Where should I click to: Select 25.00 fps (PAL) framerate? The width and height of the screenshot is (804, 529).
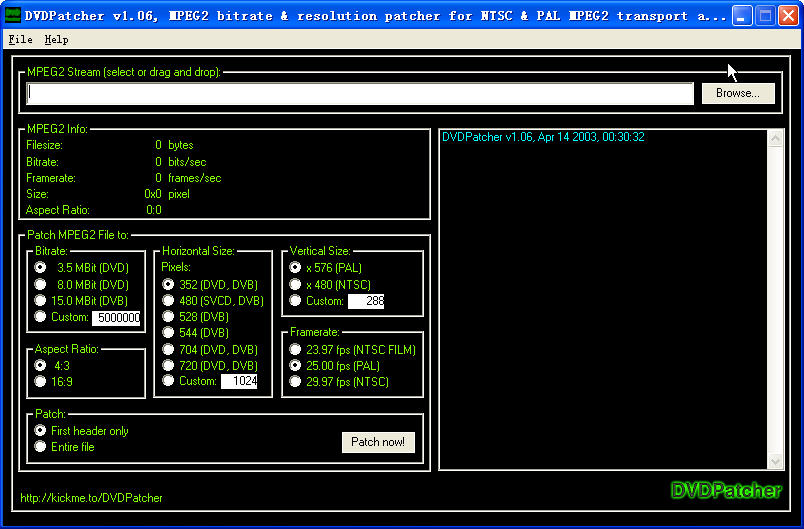click(x=295, y=365)
